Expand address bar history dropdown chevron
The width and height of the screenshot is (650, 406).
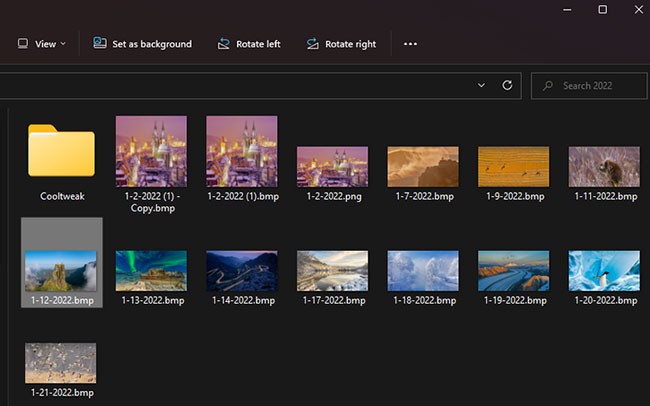point(481,85)
